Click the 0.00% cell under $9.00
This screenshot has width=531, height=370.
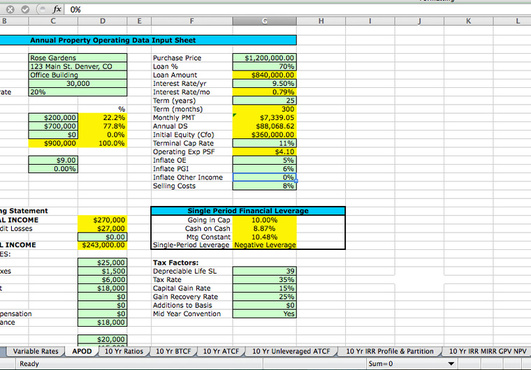[x=53, y=169]
